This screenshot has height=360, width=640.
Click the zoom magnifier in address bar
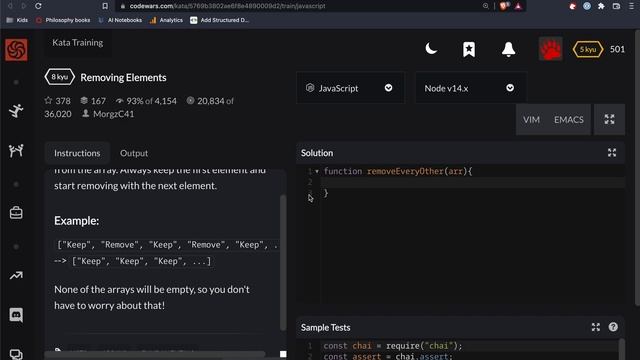[485, 6]
